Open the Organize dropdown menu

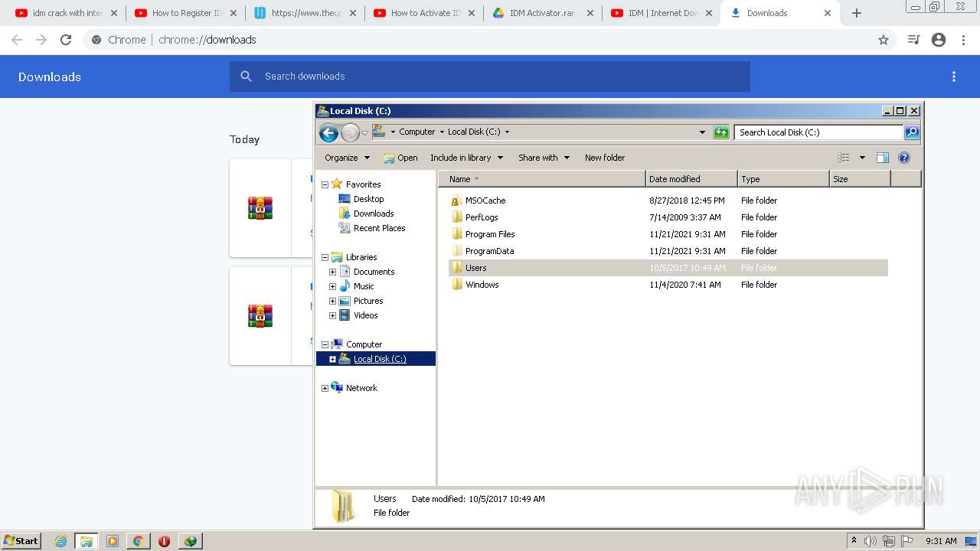(347, 158)
